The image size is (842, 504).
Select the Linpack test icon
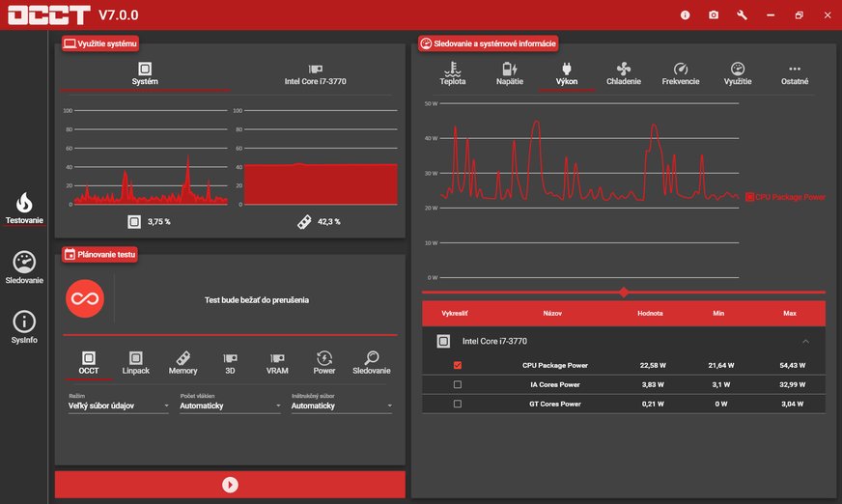click(x=136, y=362)
